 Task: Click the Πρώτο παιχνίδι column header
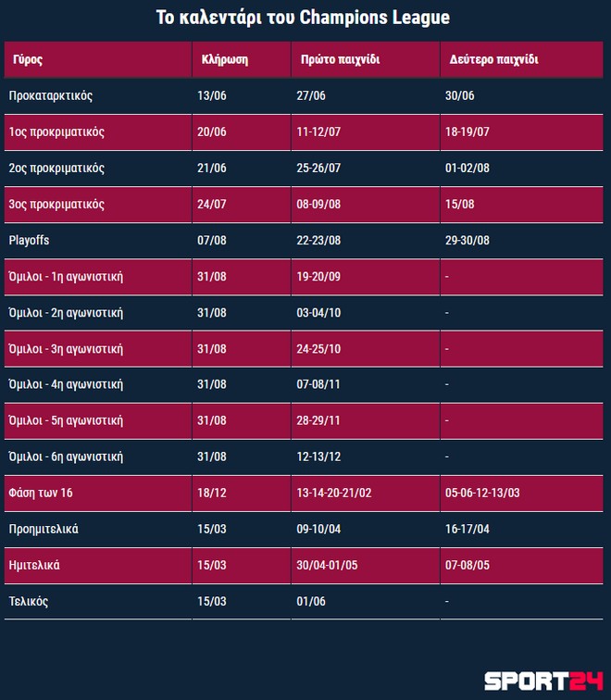tap(340, 59)
